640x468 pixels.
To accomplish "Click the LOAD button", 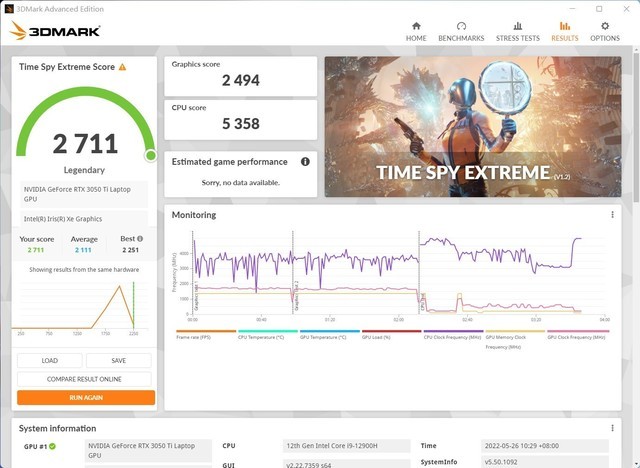I will [49, 361].
